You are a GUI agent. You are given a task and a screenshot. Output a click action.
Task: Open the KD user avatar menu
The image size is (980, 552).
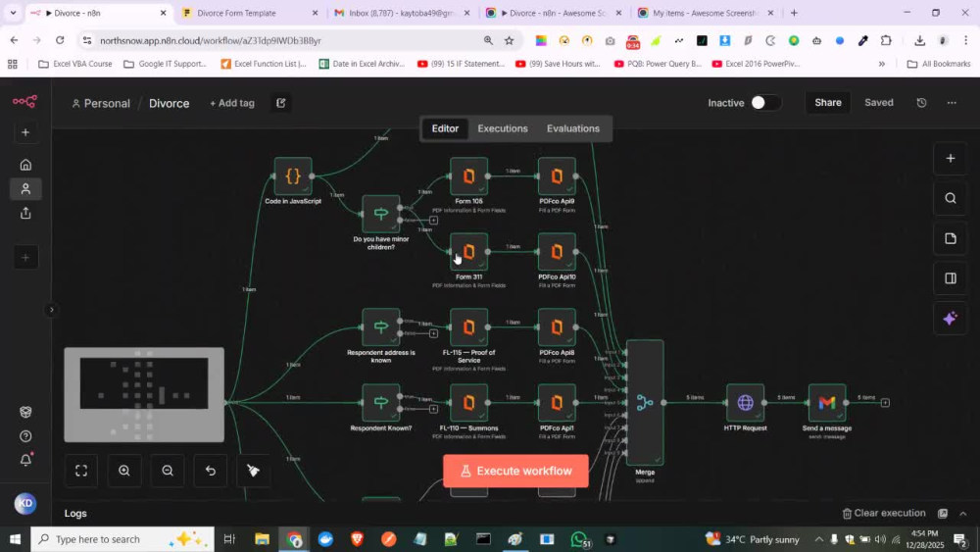point(25,503)
